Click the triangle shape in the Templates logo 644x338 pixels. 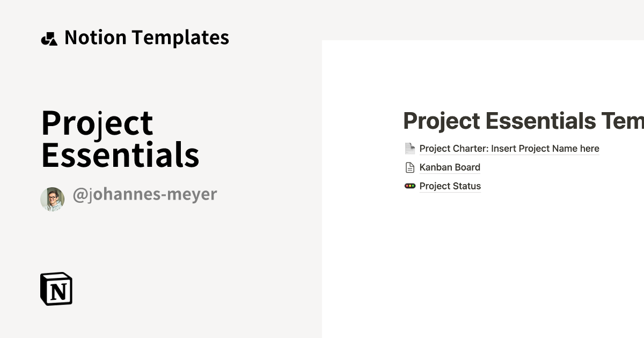point(54,43)
